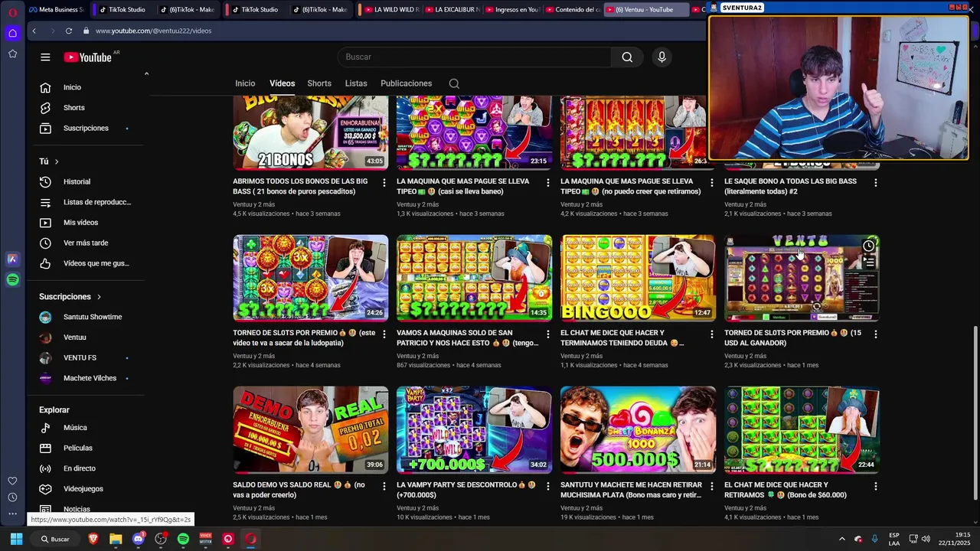Open Opera sidebar bookmarks star icon
The height and width of the screenshot is (551, 980).
coord(13,54)
